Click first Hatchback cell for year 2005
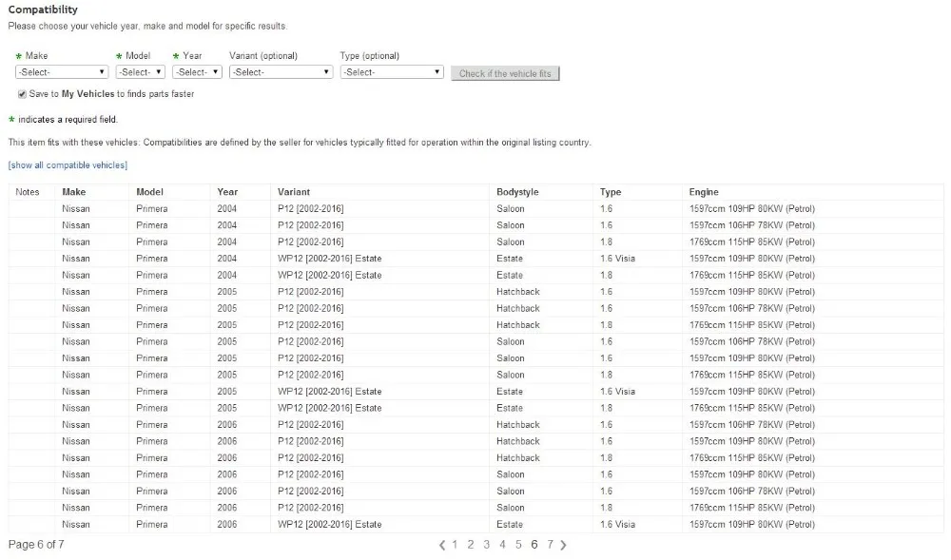 click(x=518, y=292)
